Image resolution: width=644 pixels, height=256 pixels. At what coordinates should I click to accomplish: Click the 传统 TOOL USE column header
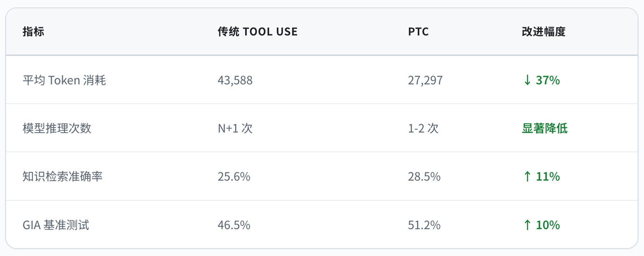pos(258,32)
